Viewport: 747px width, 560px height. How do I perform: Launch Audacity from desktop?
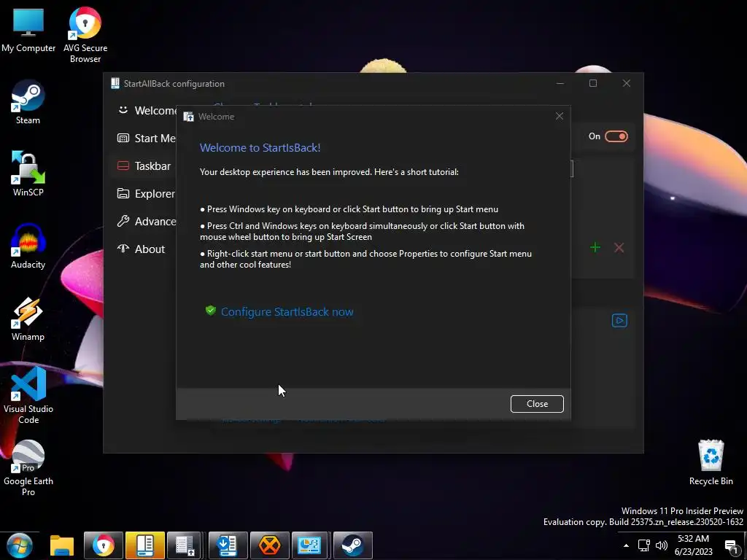tap(28, 246)
